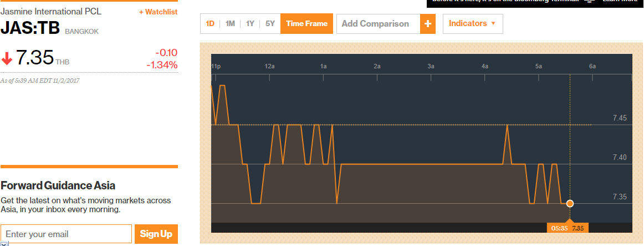The image size is (644, 246).
Task: Click the Sign Up button
Action: tap(156, 234)
